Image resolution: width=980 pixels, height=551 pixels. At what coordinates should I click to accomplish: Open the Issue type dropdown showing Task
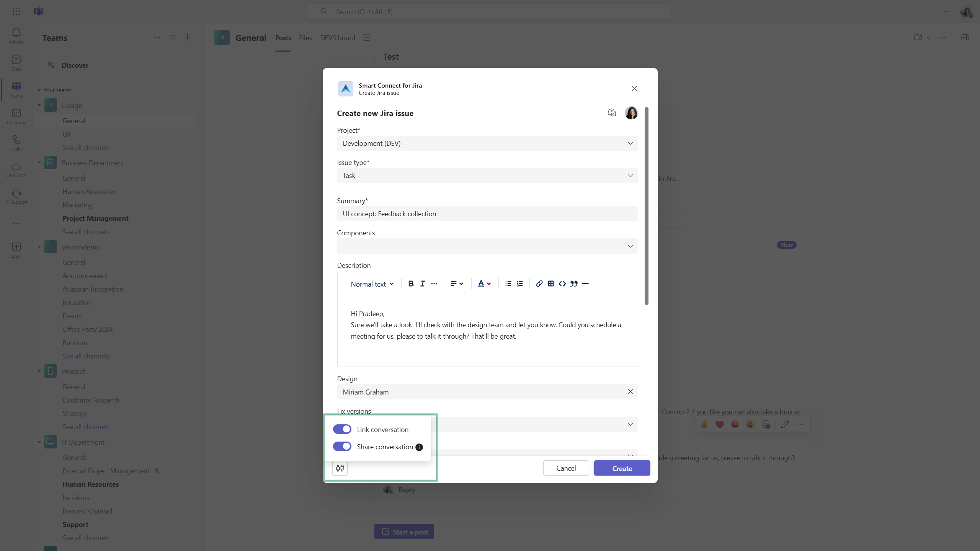click(487, 176)
